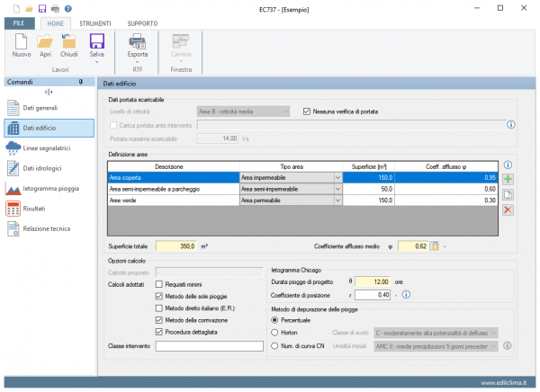The width and height of the screenshot is (540, 392).
Task: Uncheck Nessuna verifica di portata
Action: point(306,111)
